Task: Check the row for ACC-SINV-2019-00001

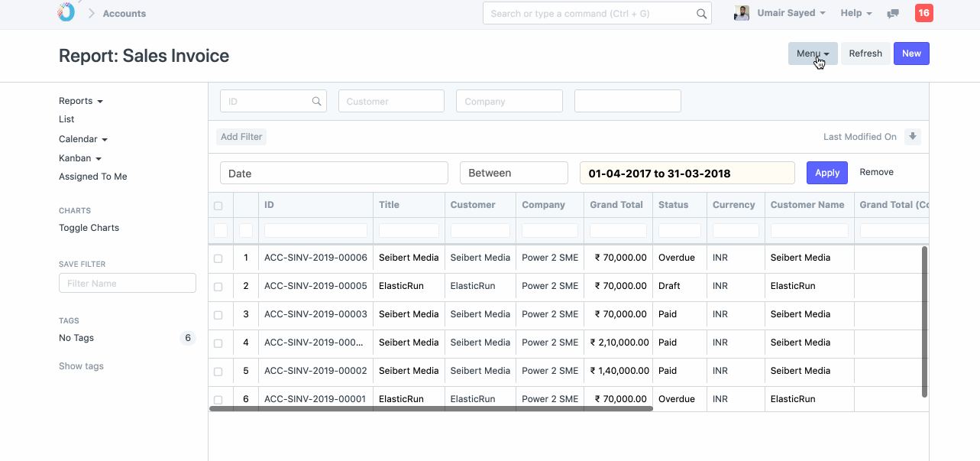Action: click(x=218, y=400)
